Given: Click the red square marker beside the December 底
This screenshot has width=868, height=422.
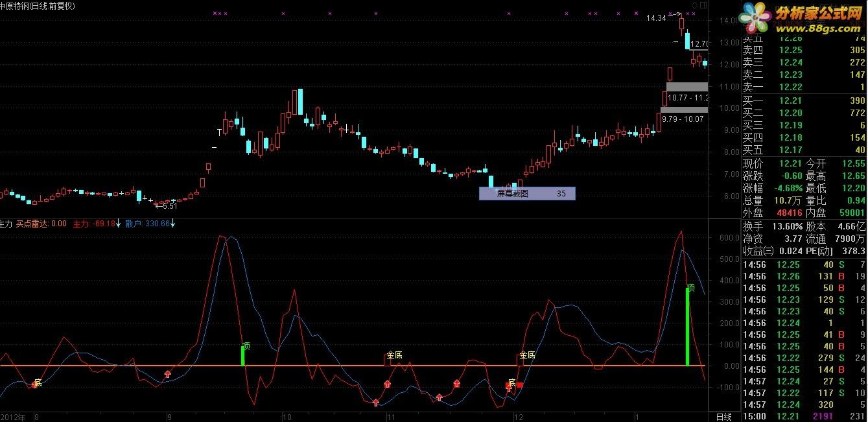Looking at the screenshot, I should (520, 385).
